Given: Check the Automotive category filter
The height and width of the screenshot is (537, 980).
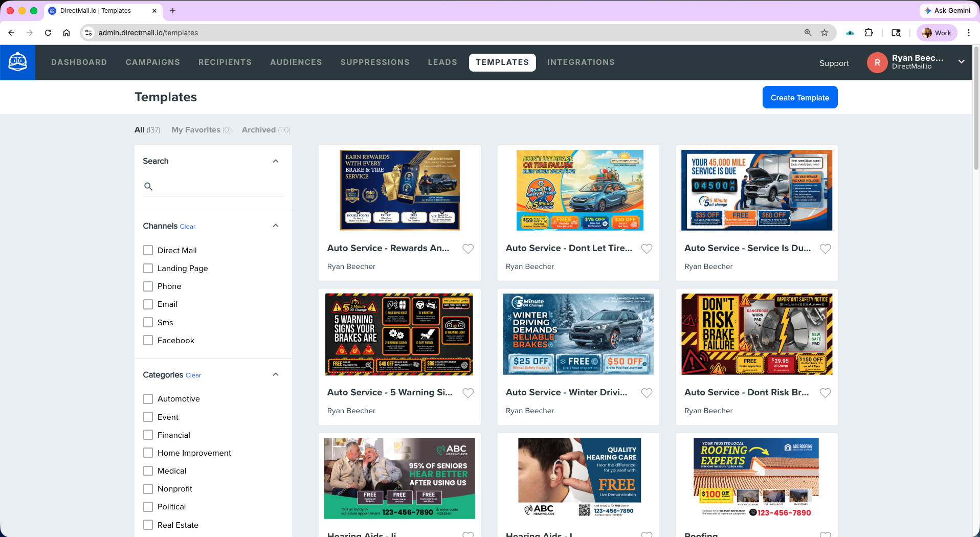Looking at the screenshot, I should point(148,399).
